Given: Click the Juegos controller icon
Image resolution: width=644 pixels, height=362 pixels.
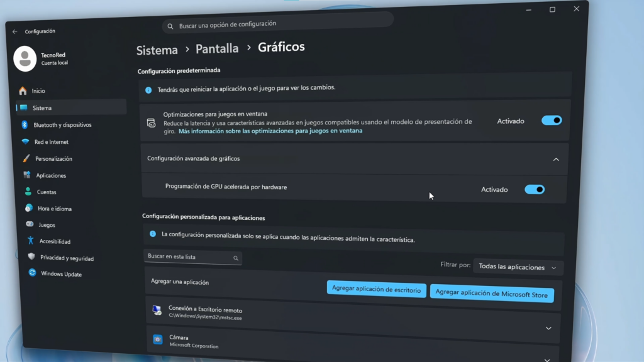Looking at the screenshot, I should click(x=30, y=224).
